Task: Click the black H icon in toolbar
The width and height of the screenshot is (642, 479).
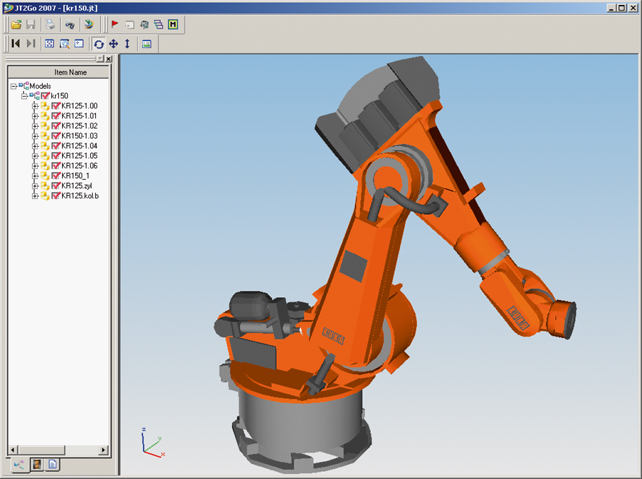Action: pyautogui.click(x=173, y=25)
